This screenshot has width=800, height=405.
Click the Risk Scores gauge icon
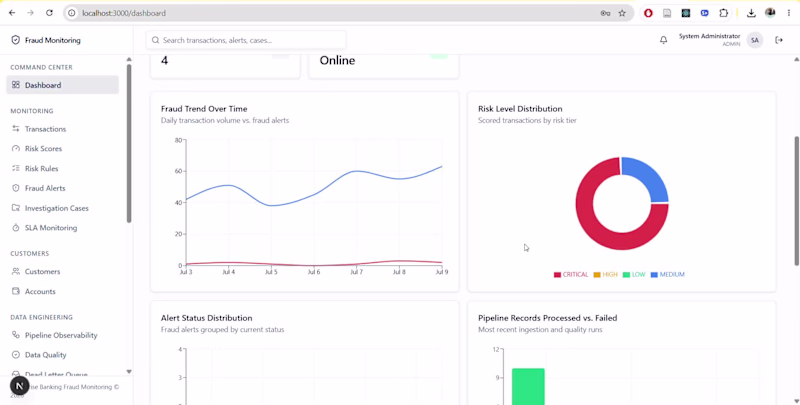click(16, 148)
